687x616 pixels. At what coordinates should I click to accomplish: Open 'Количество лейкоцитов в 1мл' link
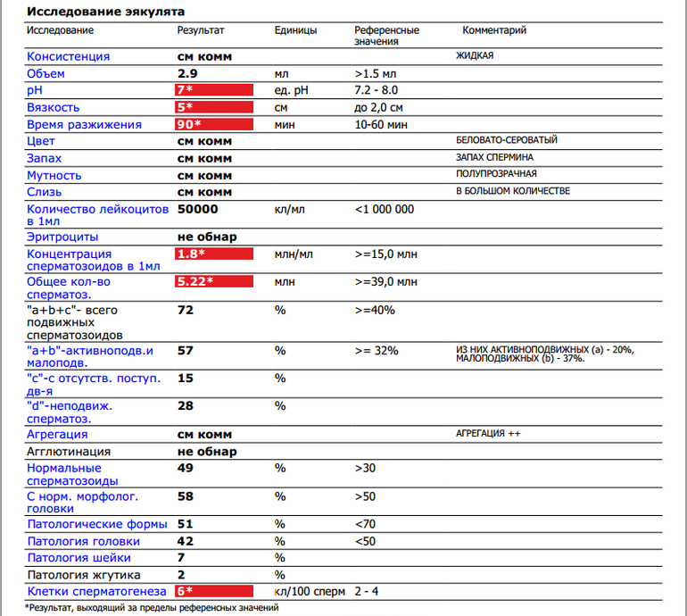coord(96,214)
